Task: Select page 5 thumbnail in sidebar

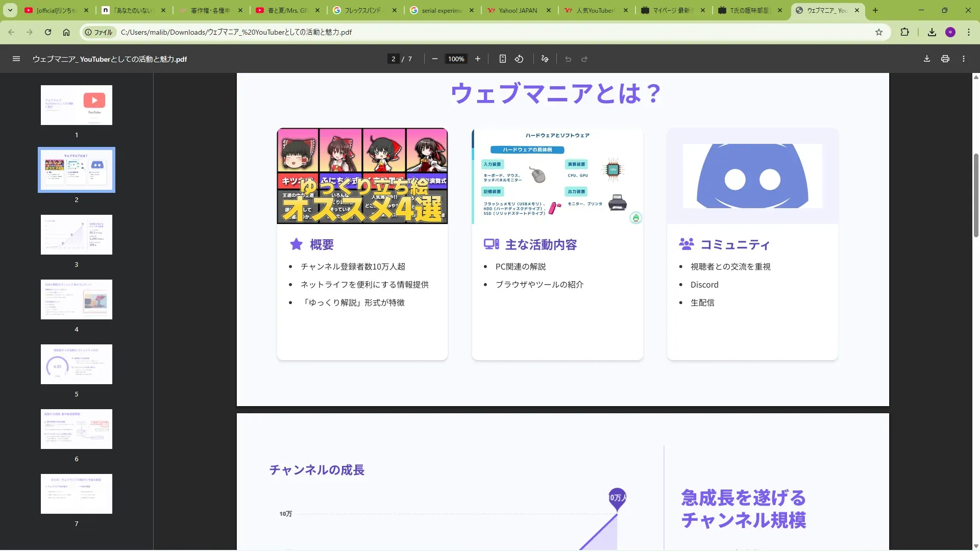Action: click(77, 364)
